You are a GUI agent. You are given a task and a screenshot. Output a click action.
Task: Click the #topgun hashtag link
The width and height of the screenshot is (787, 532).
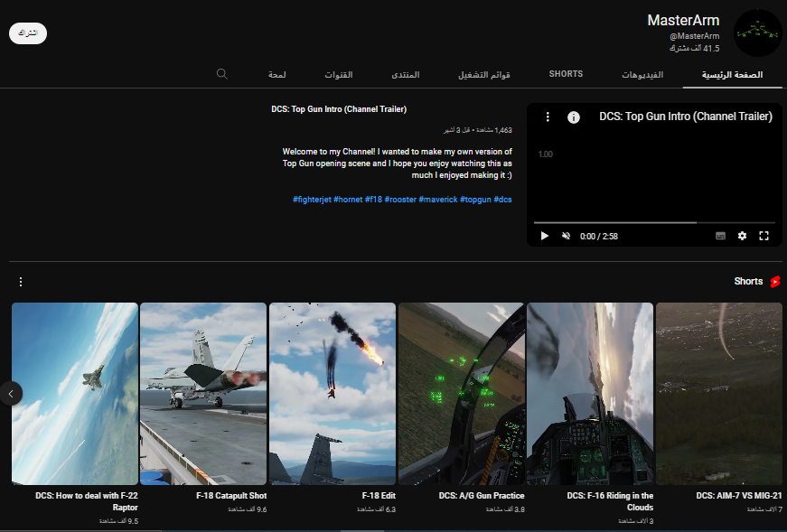pos(474,199)
